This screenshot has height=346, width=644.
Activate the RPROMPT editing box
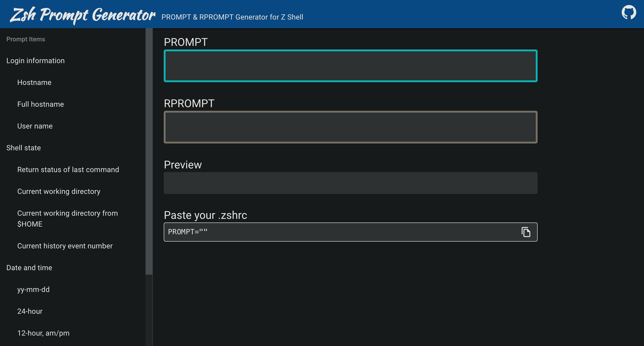click(x=350, y=127)
